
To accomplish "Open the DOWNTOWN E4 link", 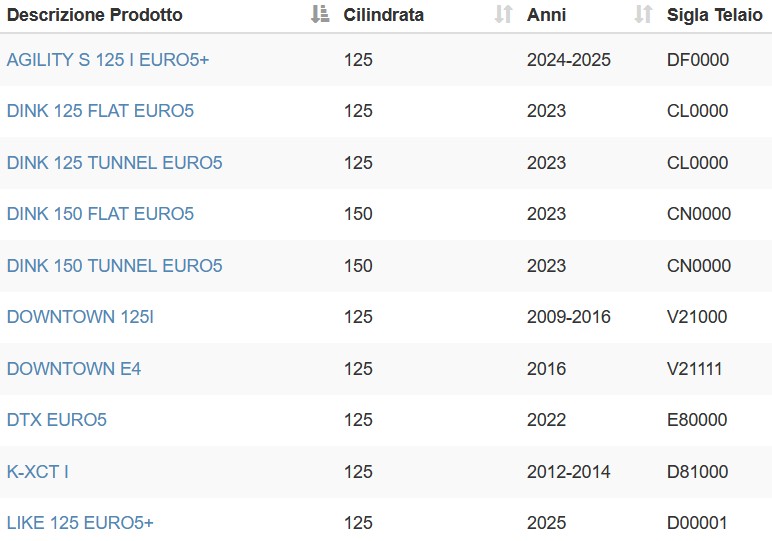I will click(74, 369).
